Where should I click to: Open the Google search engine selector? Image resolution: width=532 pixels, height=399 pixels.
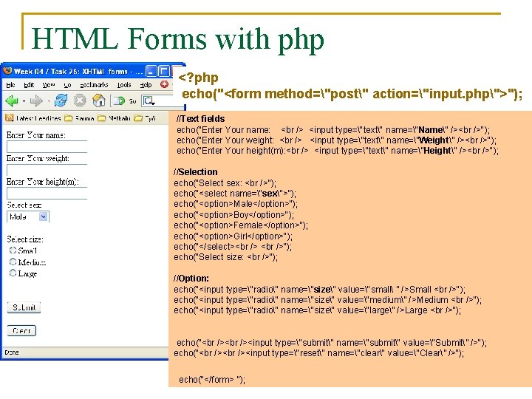pos(149,100)
